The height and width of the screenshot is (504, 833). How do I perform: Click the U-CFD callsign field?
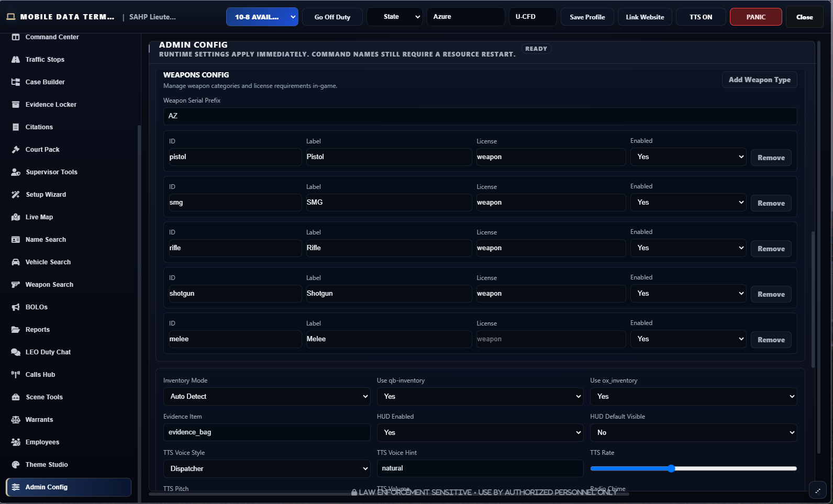point(532,17)
